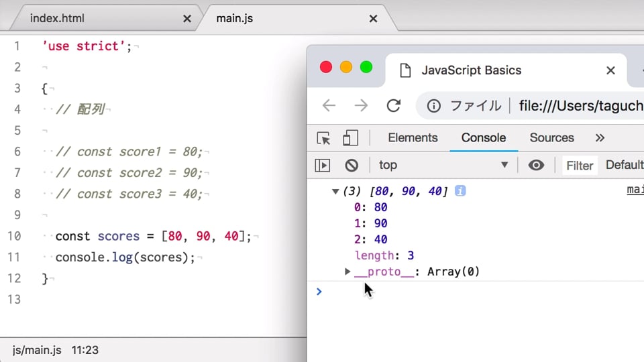Viewport: 644px width, 362px height.
Task: Toggle the device toolbar icon
Action: [x=350, y=138]
